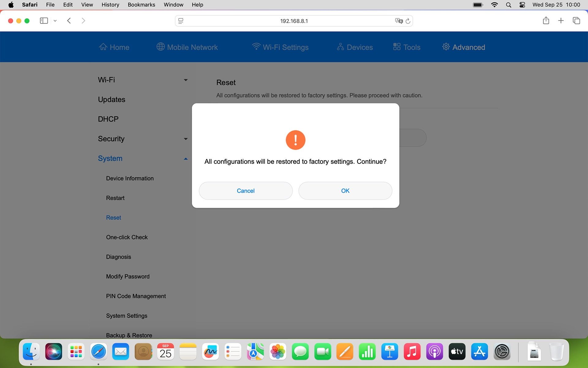Screen dimensions: 588x368
Task: Open Devices using the network icon
Action: tap(340, 47)
